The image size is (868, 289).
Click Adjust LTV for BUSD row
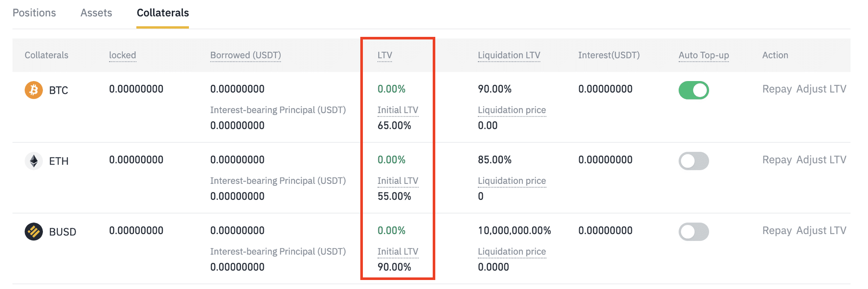[821, 231]
